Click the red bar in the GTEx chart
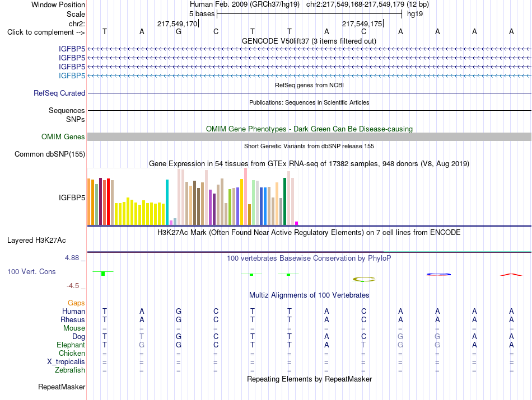 click(108, 201)
